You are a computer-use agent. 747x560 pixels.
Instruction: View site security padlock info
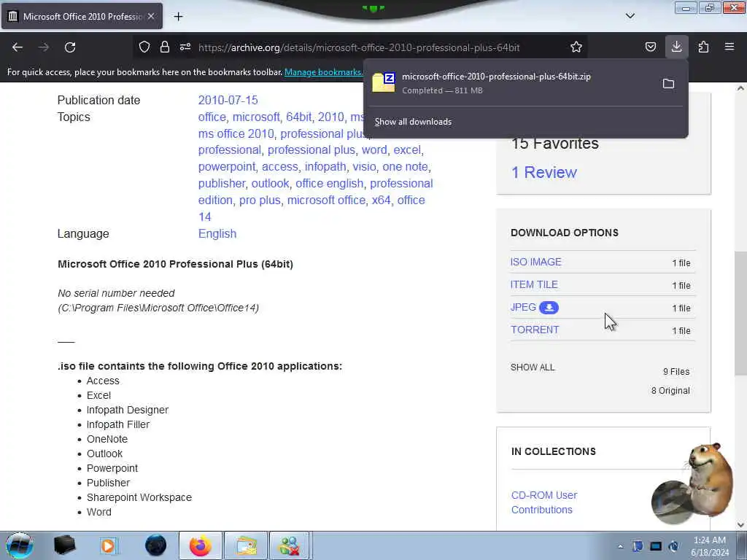point(165,47)
